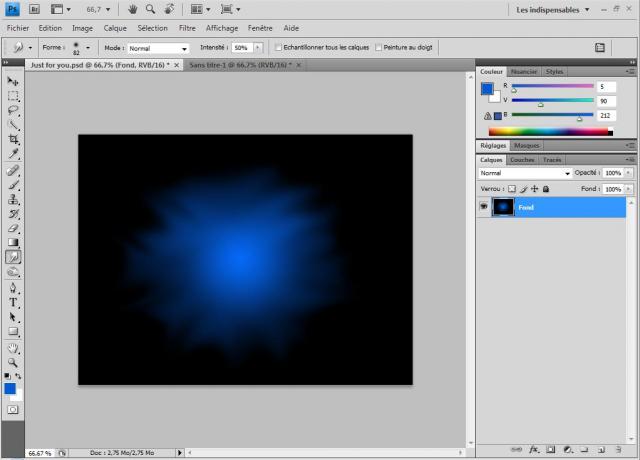Add a layer style with fx button
Screen dimensions: 640x460
click(534, 449)
